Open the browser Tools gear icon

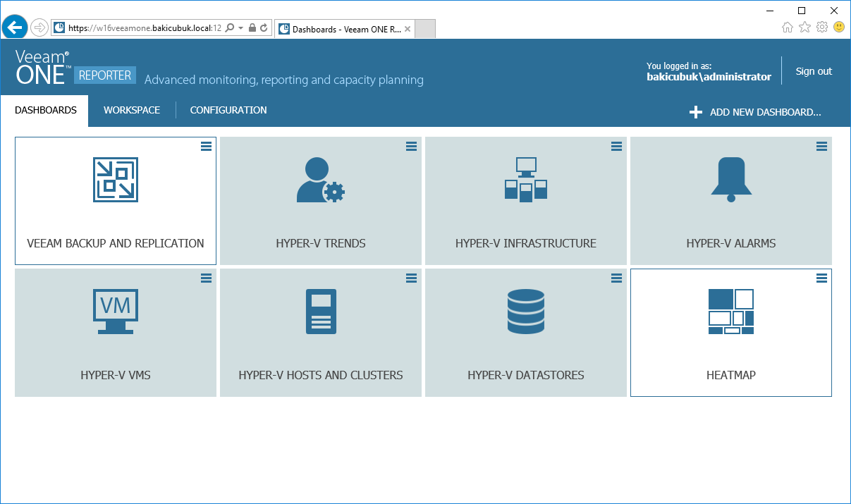pos(821,27)
